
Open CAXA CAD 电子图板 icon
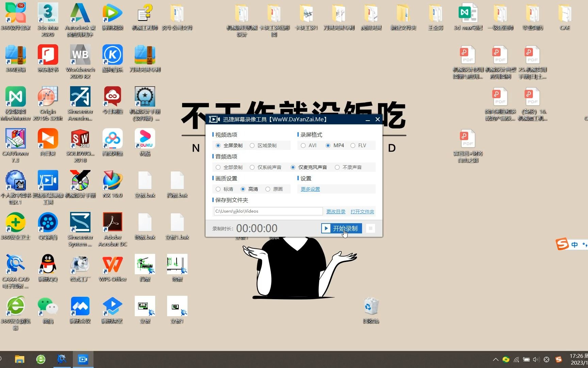tap(16, 271)
